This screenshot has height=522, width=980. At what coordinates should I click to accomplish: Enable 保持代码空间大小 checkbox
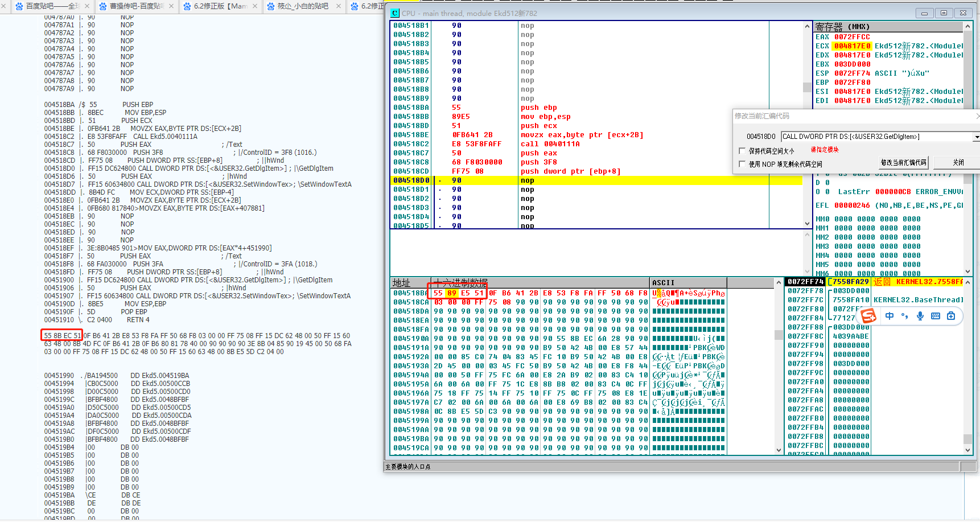(x=742, y=151)
